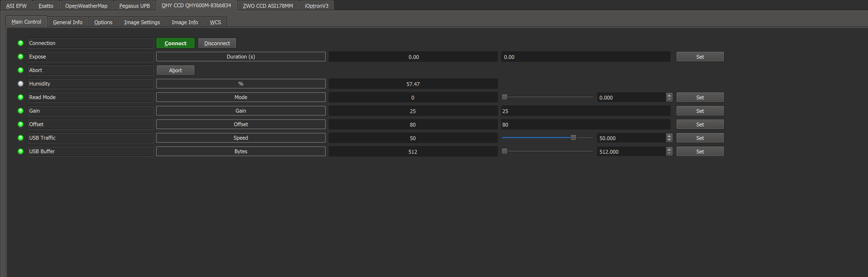Click the Connection status LED
Viewport: 868px width, 277px height.
[21, 43]
